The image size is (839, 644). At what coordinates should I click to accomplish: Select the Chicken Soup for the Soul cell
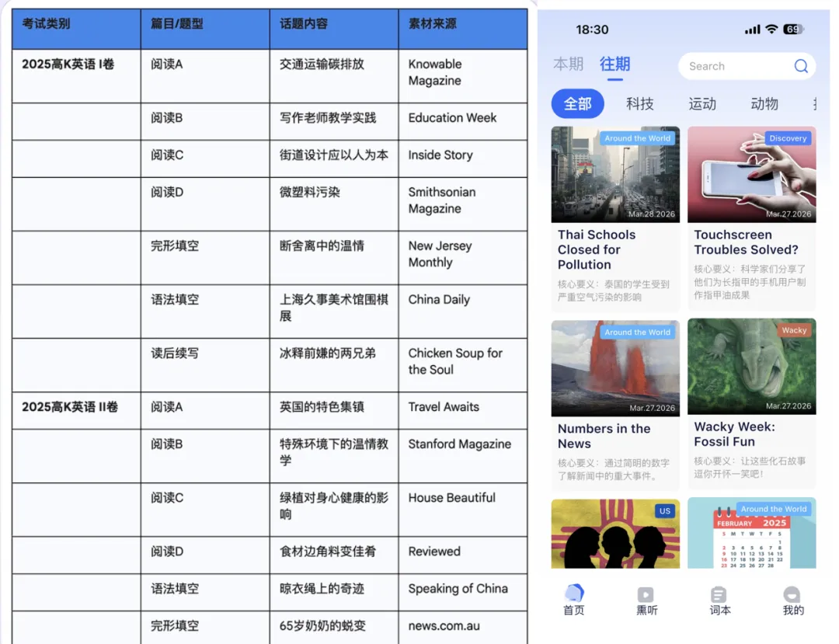(463, 365)
